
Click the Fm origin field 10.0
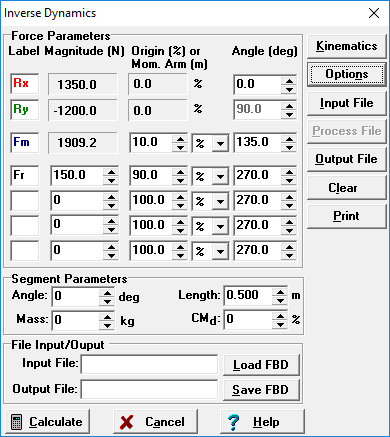click(x=151, y=143)
